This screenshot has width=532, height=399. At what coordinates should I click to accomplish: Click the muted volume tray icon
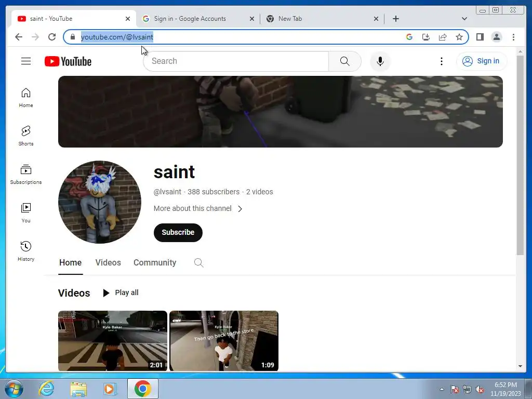pos(480,390)
